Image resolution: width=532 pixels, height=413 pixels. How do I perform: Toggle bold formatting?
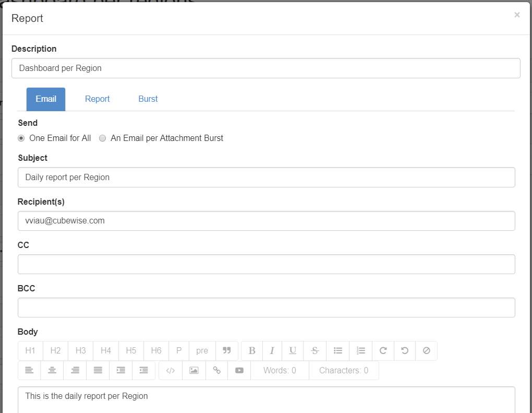tap(252, 350)
